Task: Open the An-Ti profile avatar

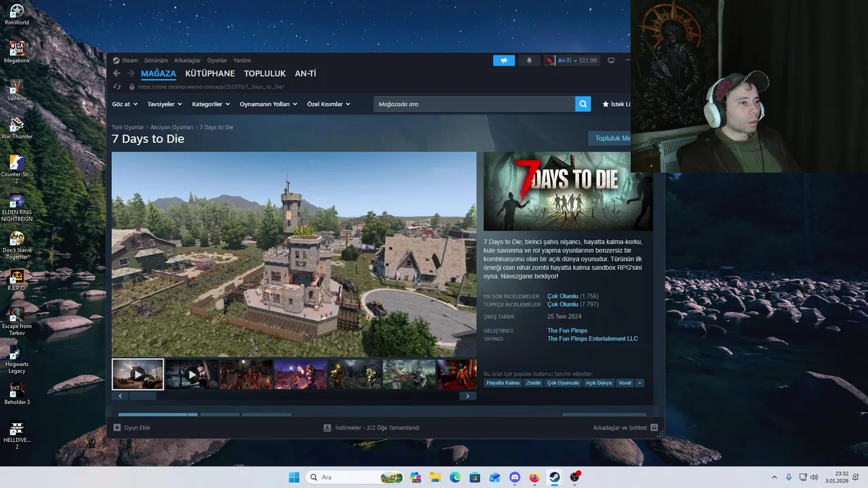Action: tap(550, 60)
